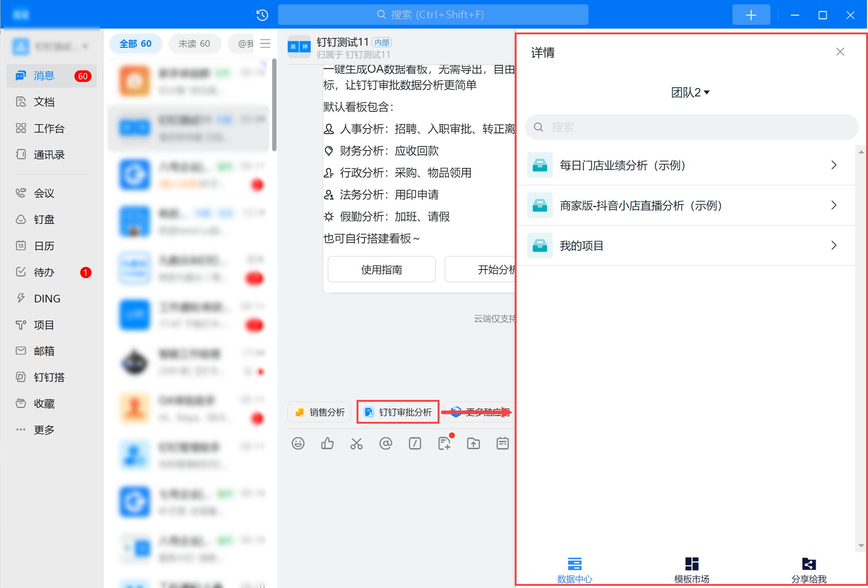Open the conversation list filter menu icon
Viewport: 868px width, 588px height.
pos(265,44)
